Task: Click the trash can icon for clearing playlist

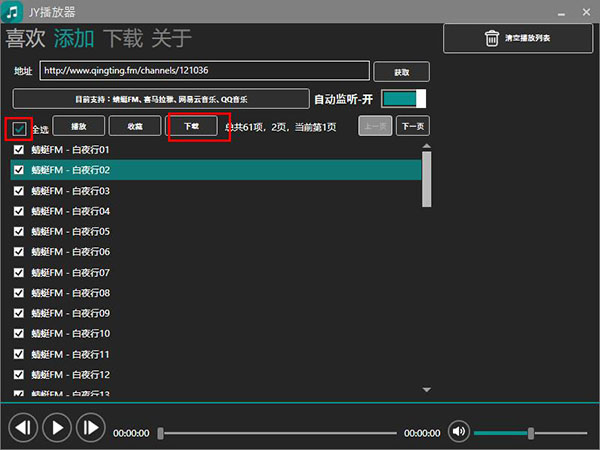Action: click(492, 38)
